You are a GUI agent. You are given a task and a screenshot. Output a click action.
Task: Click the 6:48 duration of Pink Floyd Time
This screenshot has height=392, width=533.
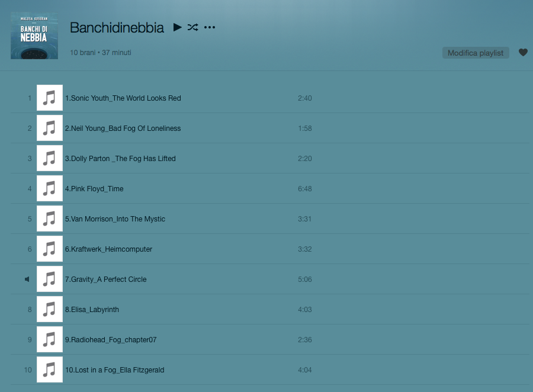tap(305, 189)
